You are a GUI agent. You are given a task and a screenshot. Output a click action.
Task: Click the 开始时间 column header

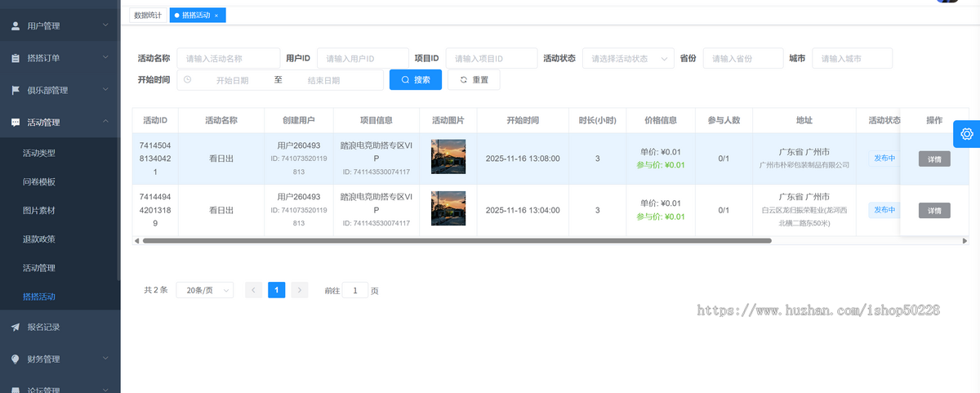point(523,120)
